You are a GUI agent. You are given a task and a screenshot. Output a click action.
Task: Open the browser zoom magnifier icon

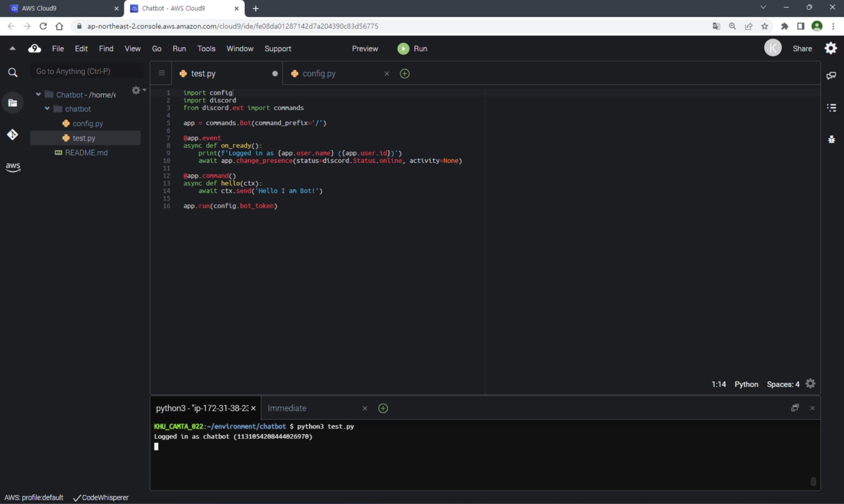pyautogui.click(x=732, y=26)
